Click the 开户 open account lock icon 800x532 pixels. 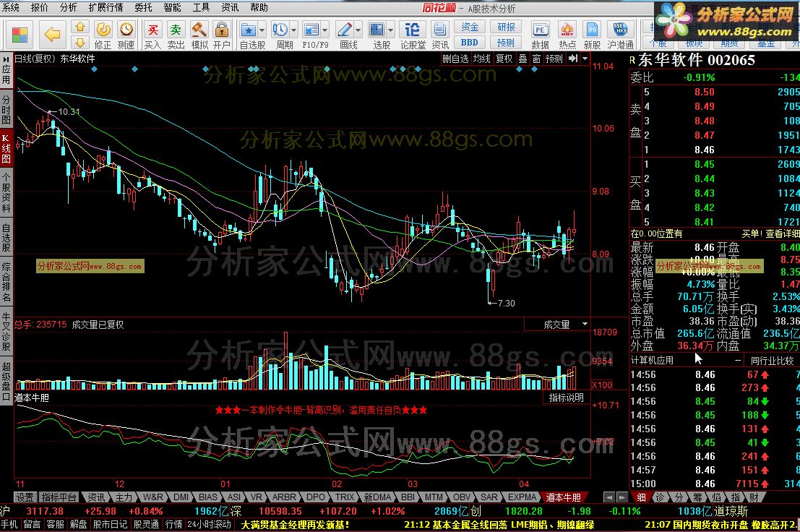pyautogui.click(x=221, y=29)
